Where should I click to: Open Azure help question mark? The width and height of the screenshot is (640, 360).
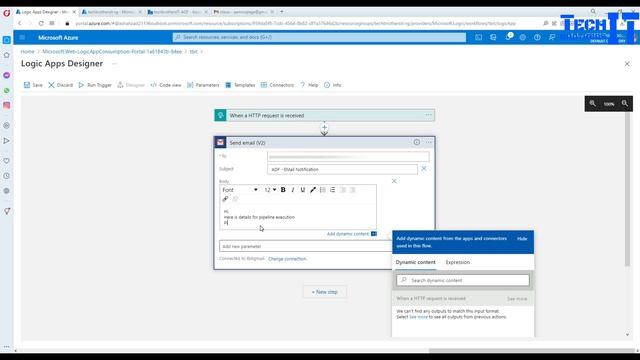coord(537,38)
